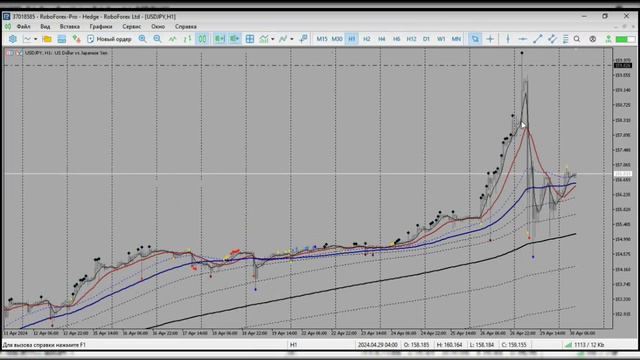
Task: Select the crosshair tool
Action: point(490,39)
